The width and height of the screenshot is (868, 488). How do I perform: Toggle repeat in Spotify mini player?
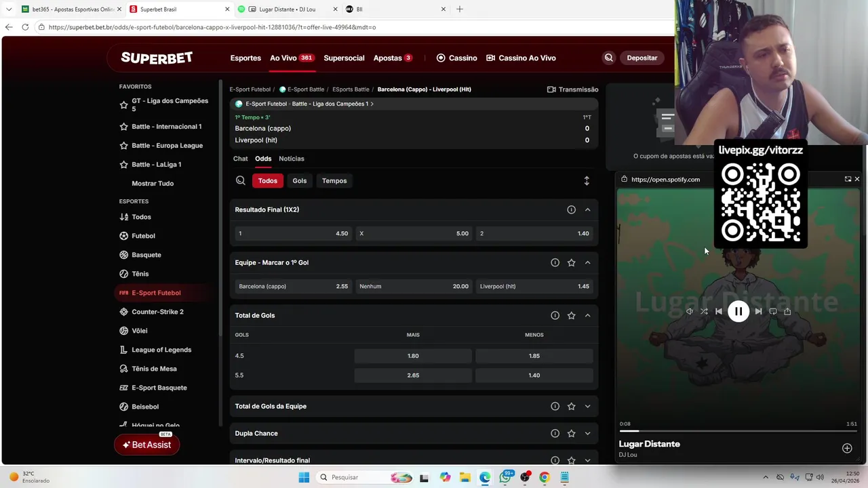773,311
